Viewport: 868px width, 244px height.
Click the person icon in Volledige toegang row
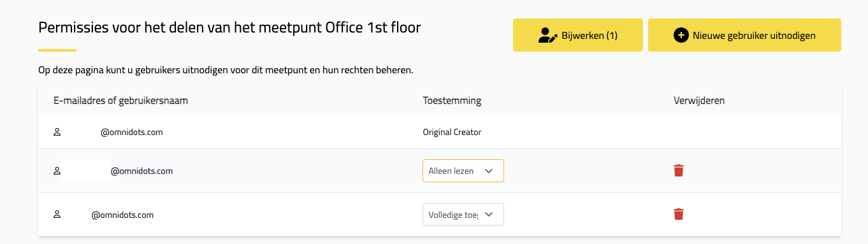tap(57, 215)
